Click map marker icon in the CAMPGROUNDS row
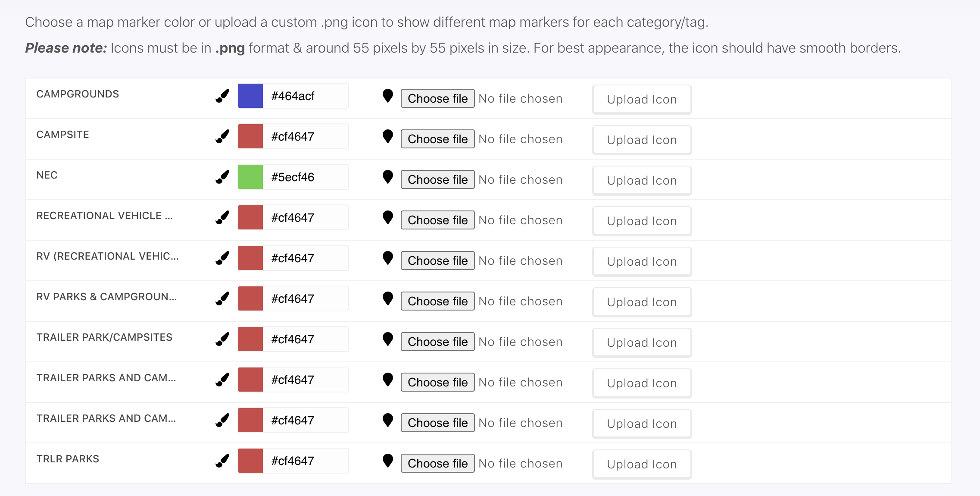Image resolution: width=980 pixels, height=496 pixels. point(388,96)
